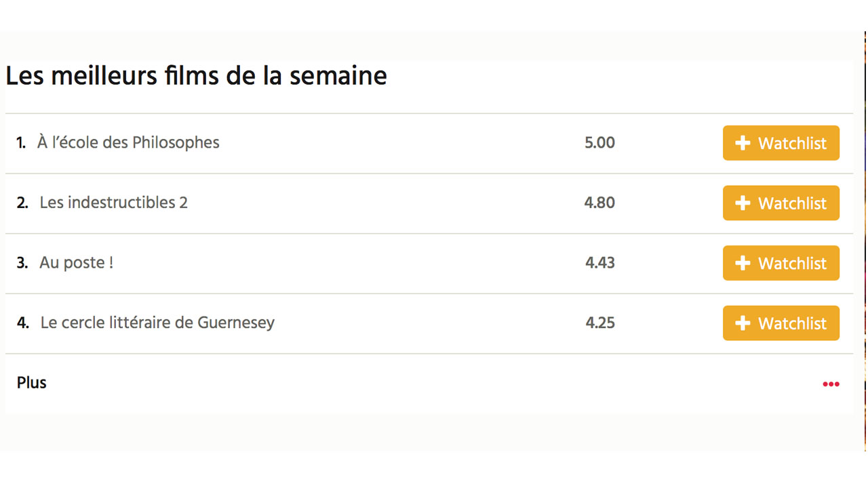Image resolution: width=868 pixels, height=488 pixels.
Task: Open film Le cercle littéraire de Guernesey
Action: pos(157,323)
